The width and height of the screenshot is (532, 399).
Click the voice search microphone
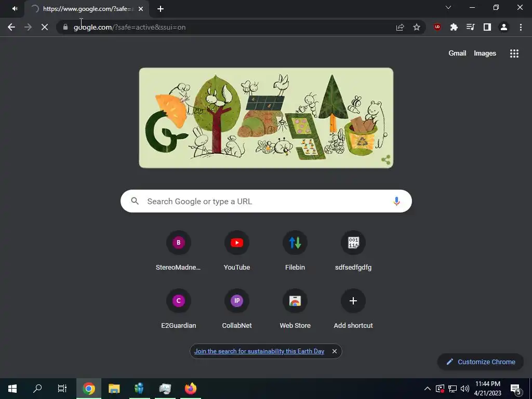point(396,201)
